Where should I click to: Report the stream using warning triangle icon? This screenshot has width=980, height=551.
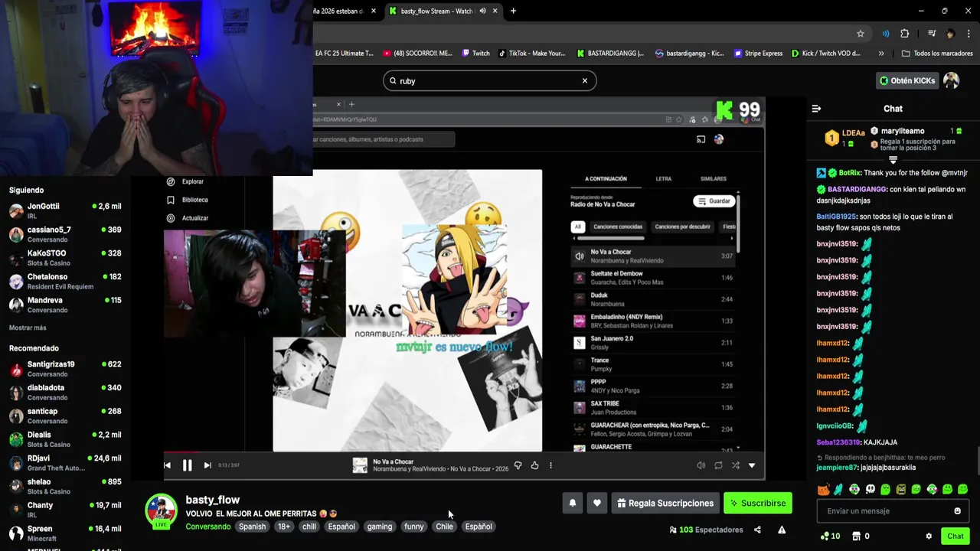782,530
